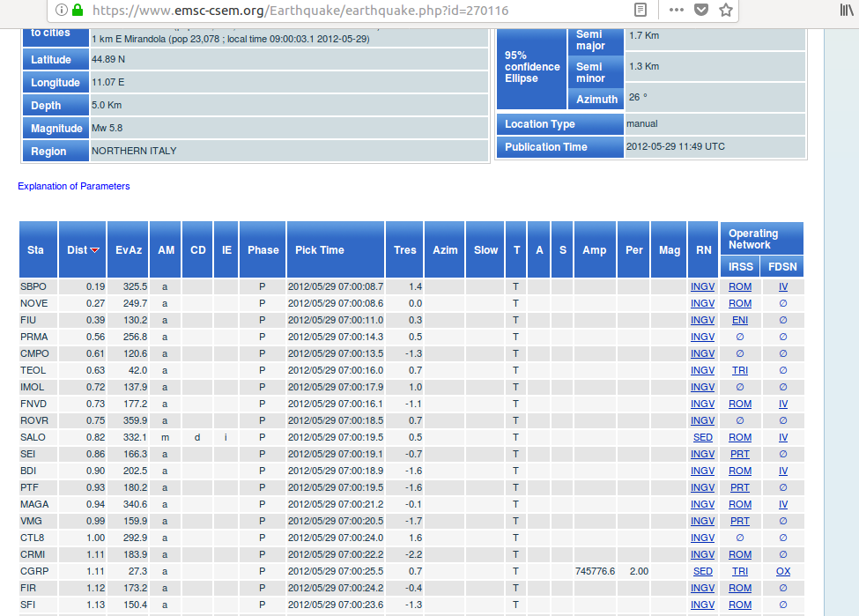Click the site information icon in address bar

click(61, 11)
